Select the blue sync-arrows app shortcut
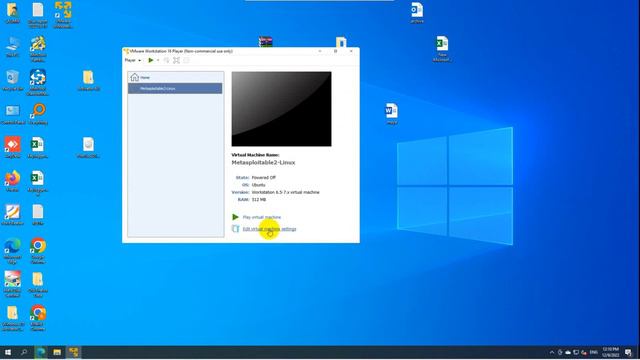The width and height of the screenshot is (640, 360). 38,82
